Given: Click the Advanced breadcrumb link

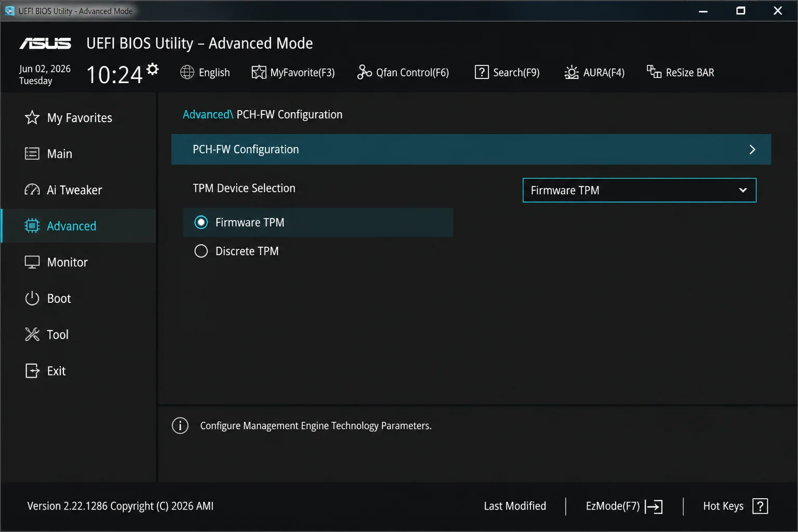Looking at the screenshot, I should [x=208, y=114].
